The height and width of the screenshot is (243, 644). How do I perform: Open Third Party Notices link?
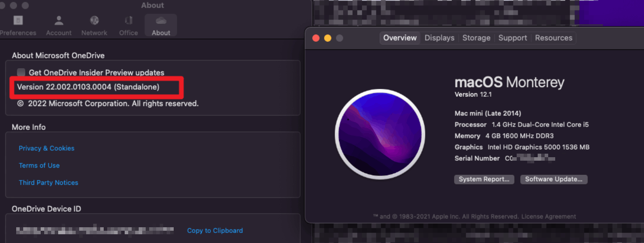[49, 183]
